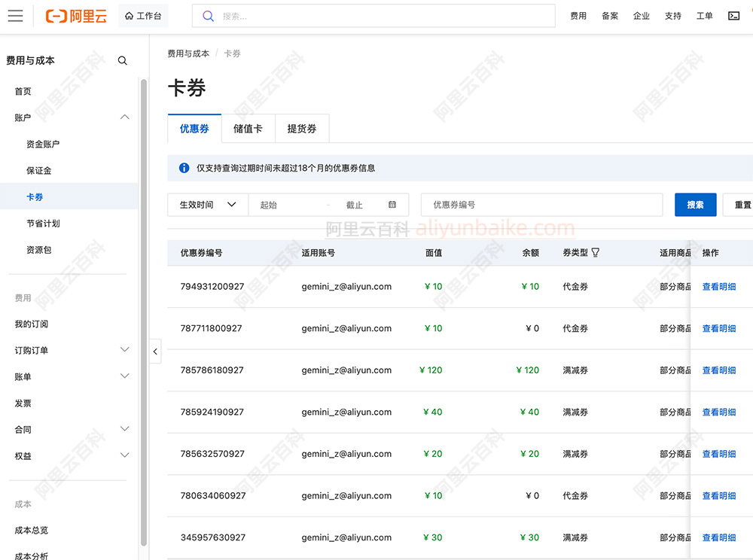Click the sidebar vertical scrollbar

[143, 301]
